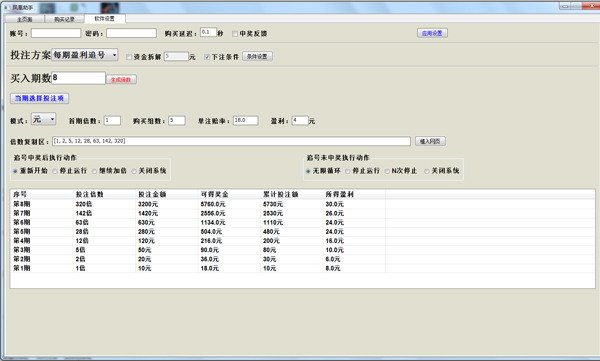This screenshot has height=361, width=600.
Task: Click the 首期倍数 field
Action: click(x=112, y=121)
